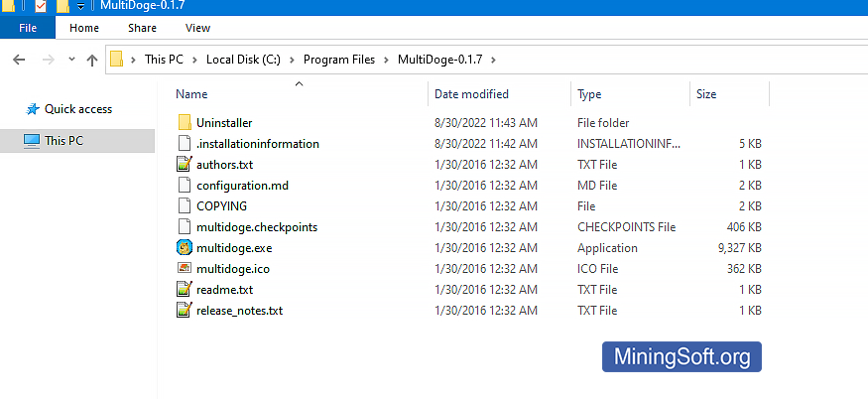
Task: Click the This PC breadcrumb
Action: (164, 60)
